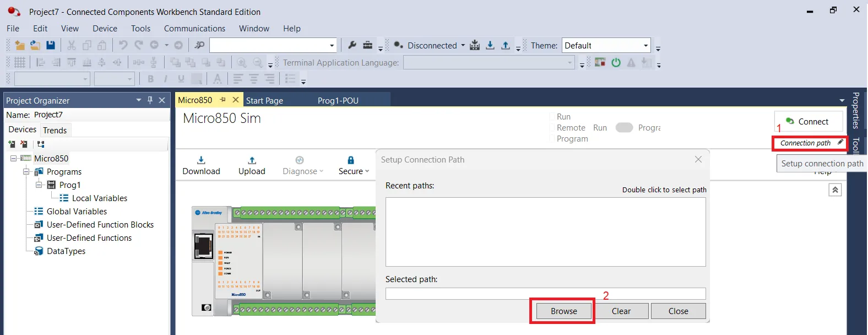Screen dimensions: 868x335
Task: Open the File menu
Action: click(13, 29)
